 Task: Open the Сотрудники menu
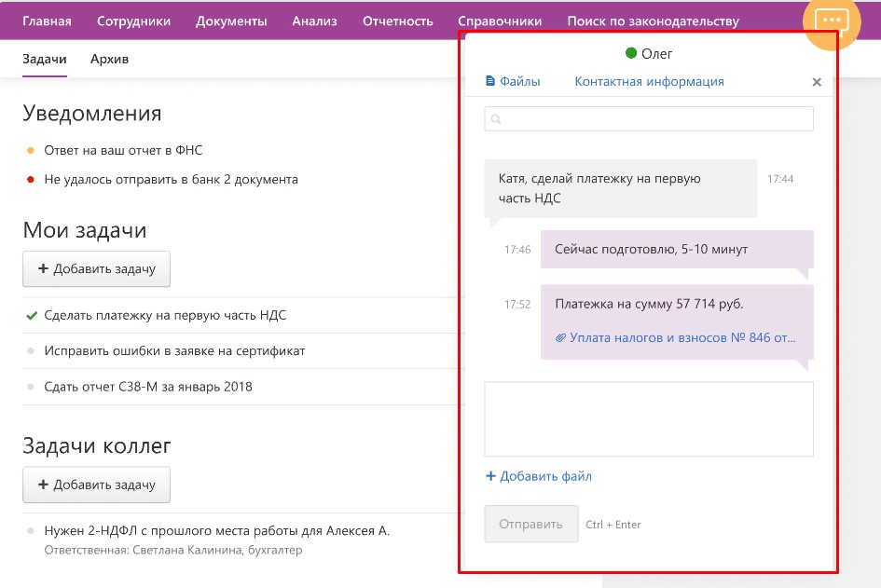pos(133,21)
